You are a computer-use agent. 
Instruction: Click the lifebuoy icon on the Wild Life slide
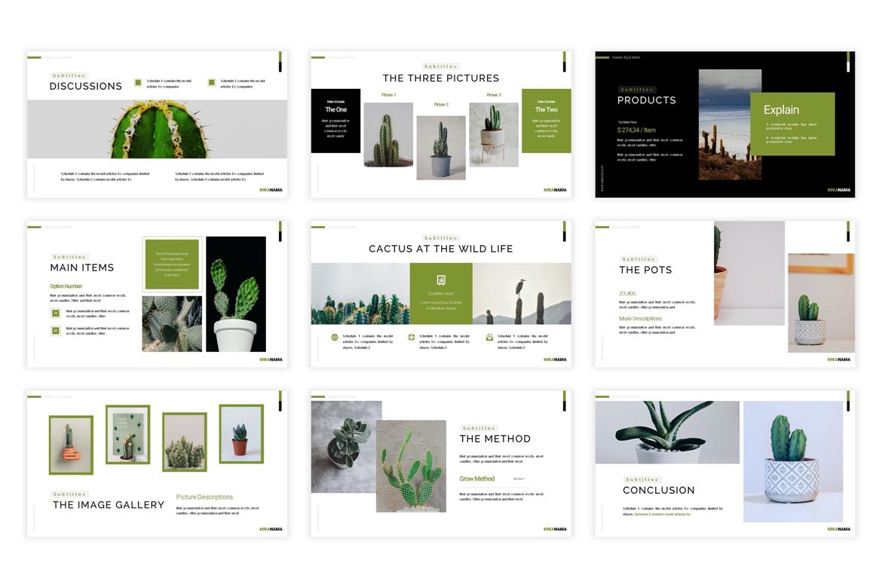412,338
